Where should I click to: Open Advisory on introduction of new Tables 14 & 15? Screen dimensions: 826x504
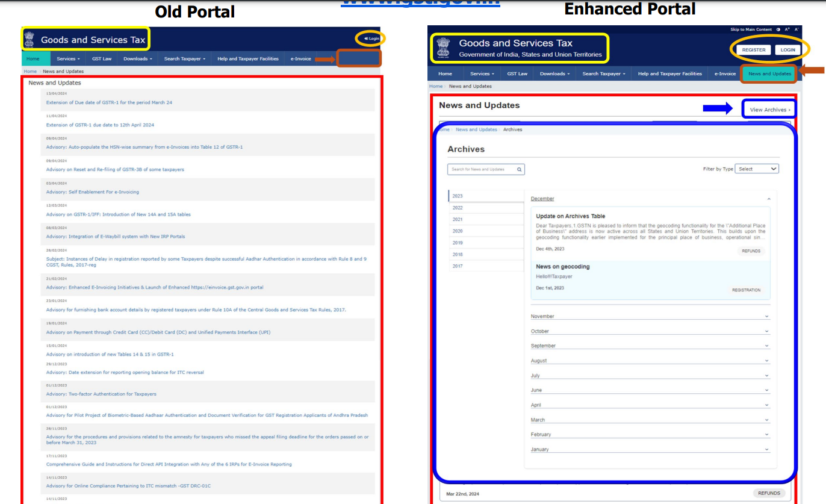pos(110,354)
